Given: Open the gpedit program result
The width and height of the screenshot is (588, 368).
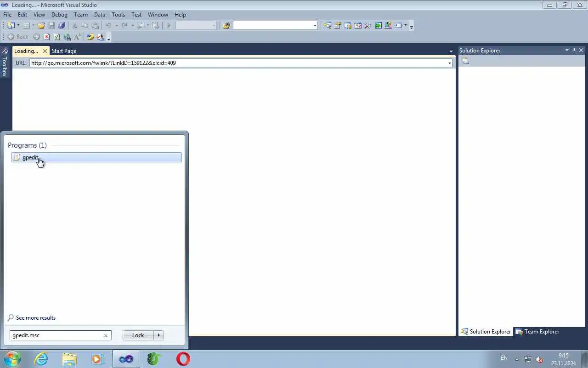Looking at the screenshot, I should click(x=96, y=157).
